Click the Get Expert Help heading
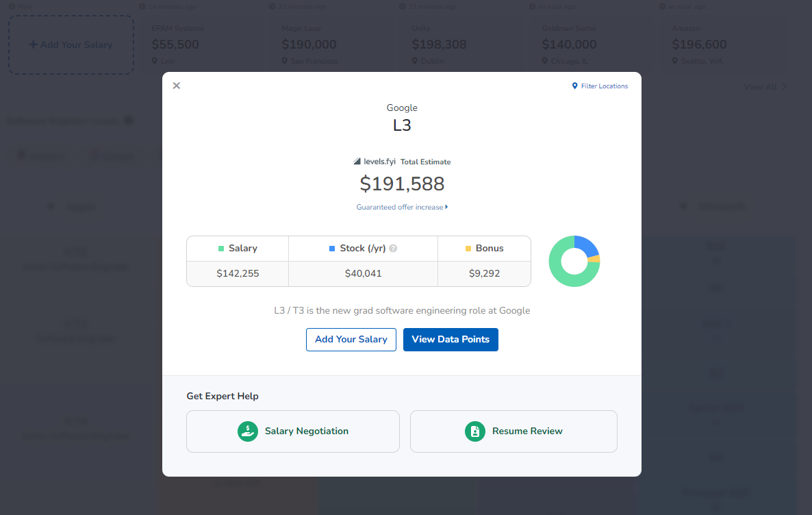812x515 pixels. (223, 396)
